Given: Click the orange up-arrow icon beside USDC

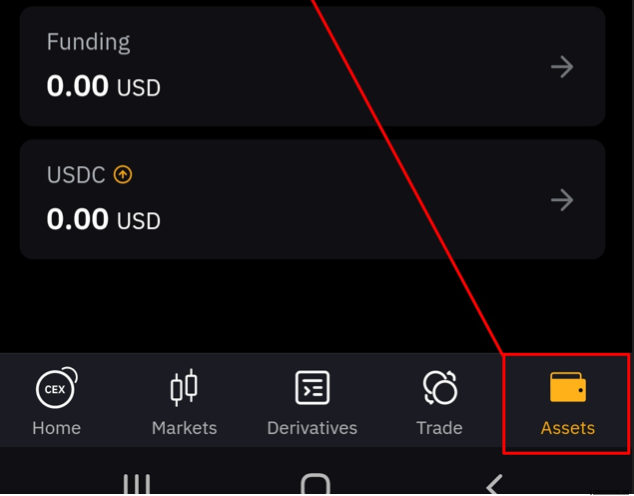Looking at the screenshot, I should (x=123, y=175).
